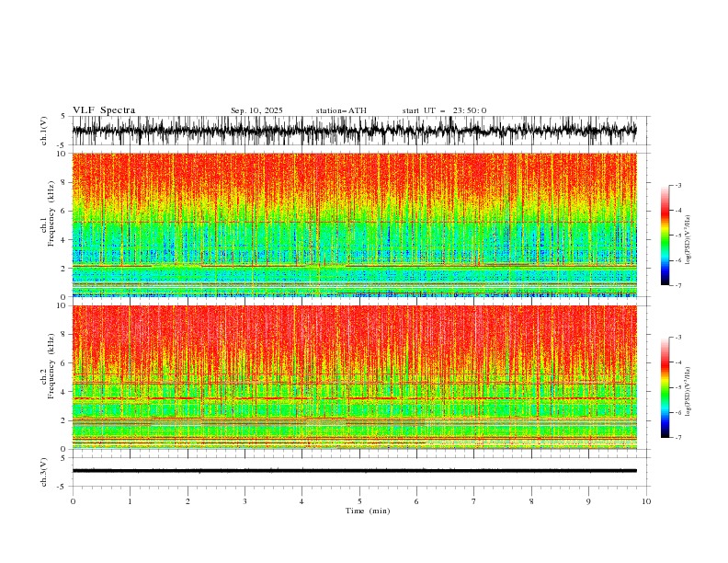Click the time axis tick label "1"
This screenshot has width=728, height=563.
[x=130, y=501]
